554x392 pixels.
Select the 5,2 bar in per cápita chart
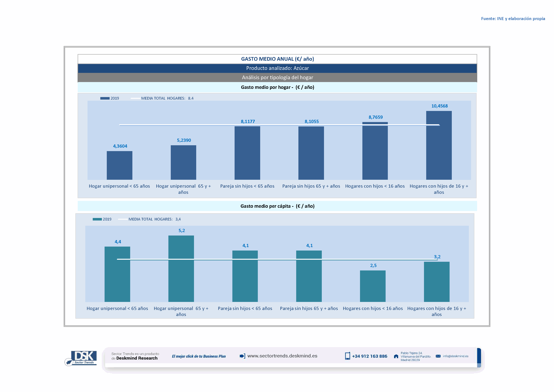181,268
